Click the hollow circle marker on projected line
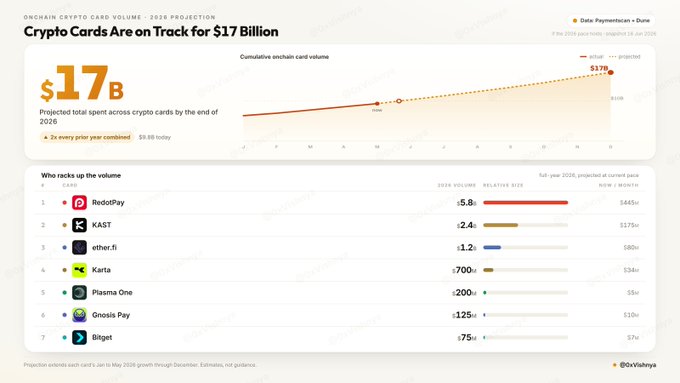Image resolution: width=680 pixels, height=383 pixels. coord(399,101)
